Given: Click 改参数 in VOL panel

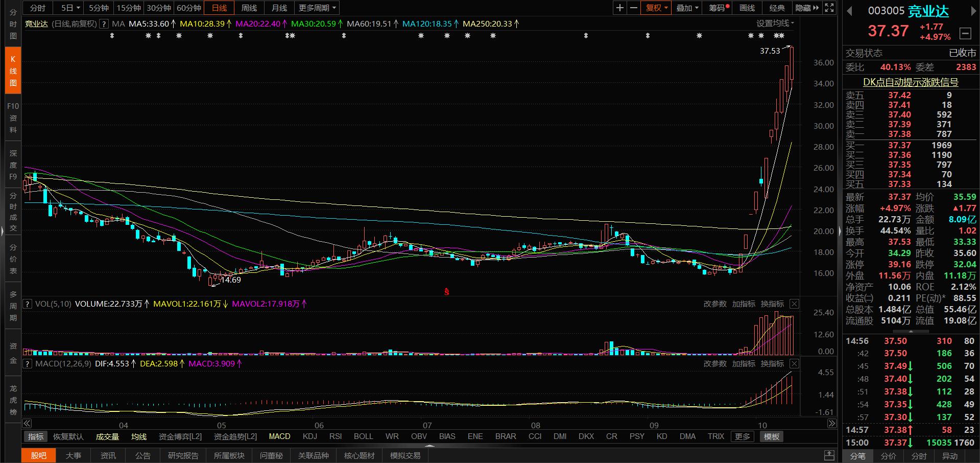Looking at the screenshot, I should point(715,304).
